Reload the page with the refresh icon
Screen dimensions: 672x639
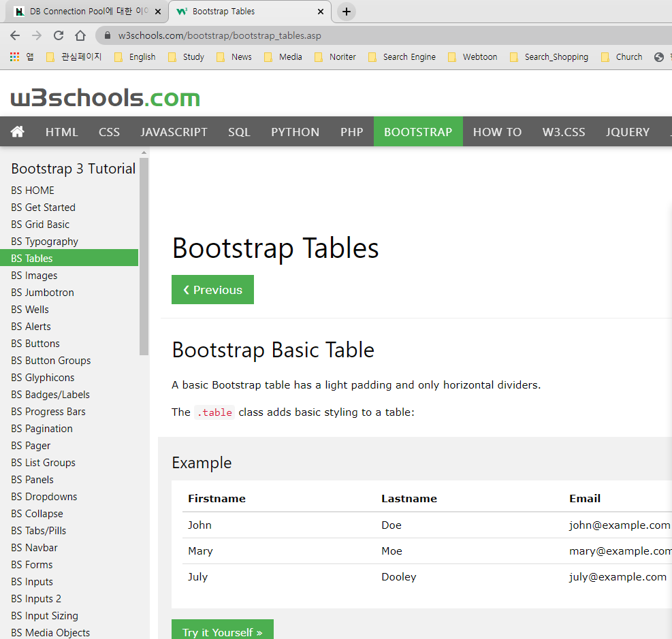tap(59, 35)
